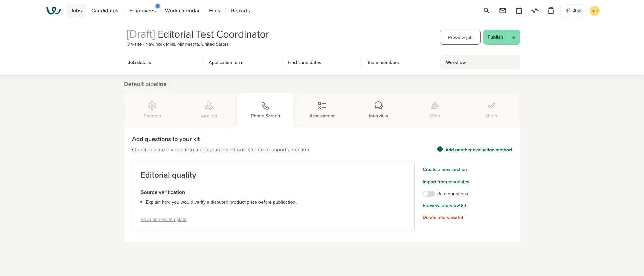Open the Work calendar menu item
The height and width of the screenshot is (276, 644).
(182, 11)
